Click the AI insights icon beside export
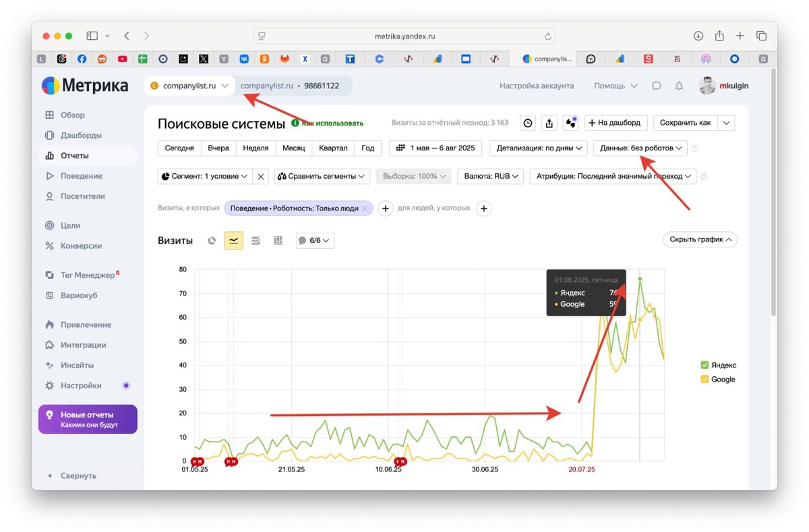 pos(571,123)
